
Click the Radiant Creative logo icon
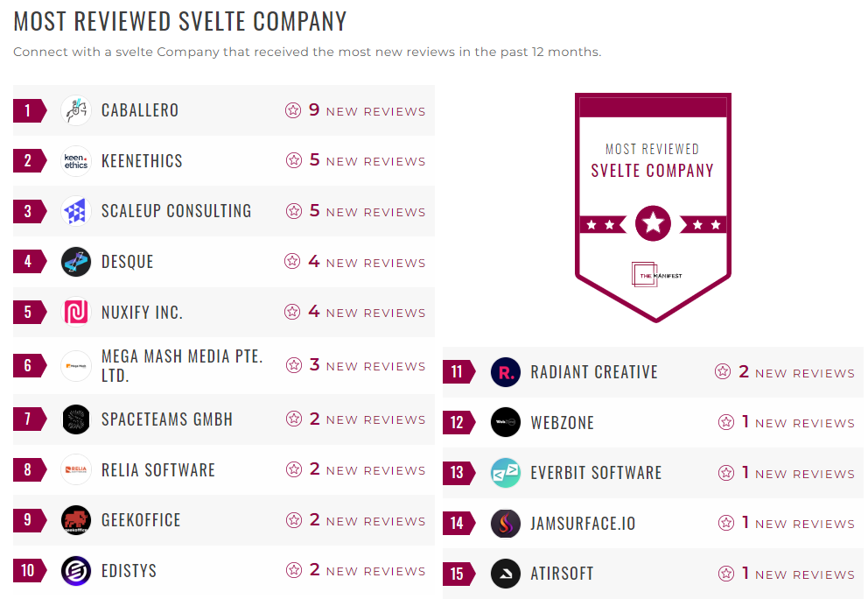506,372
